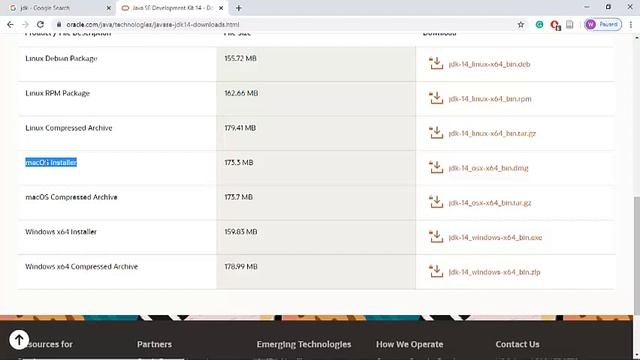Bookmark this page with the star icon
Viewport: 640px width, 360px height.
(521, 24)
